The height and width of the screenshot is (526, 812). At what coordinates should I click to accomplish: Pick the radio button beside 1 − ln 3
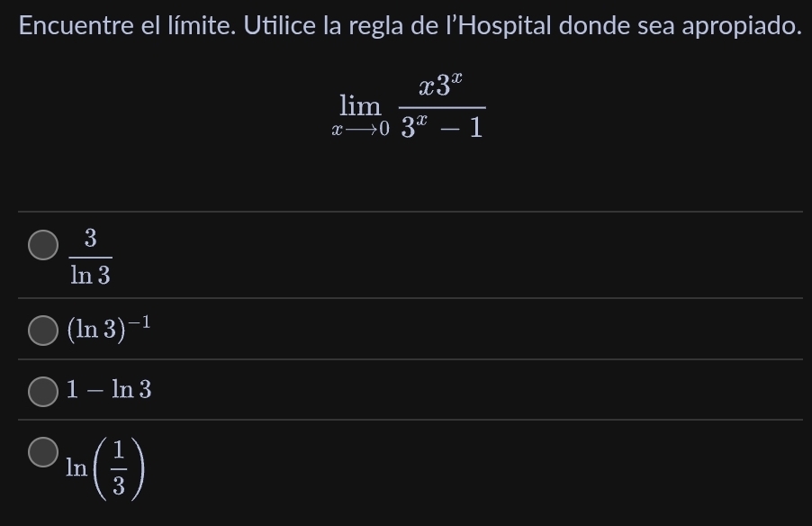click(42, 390)
